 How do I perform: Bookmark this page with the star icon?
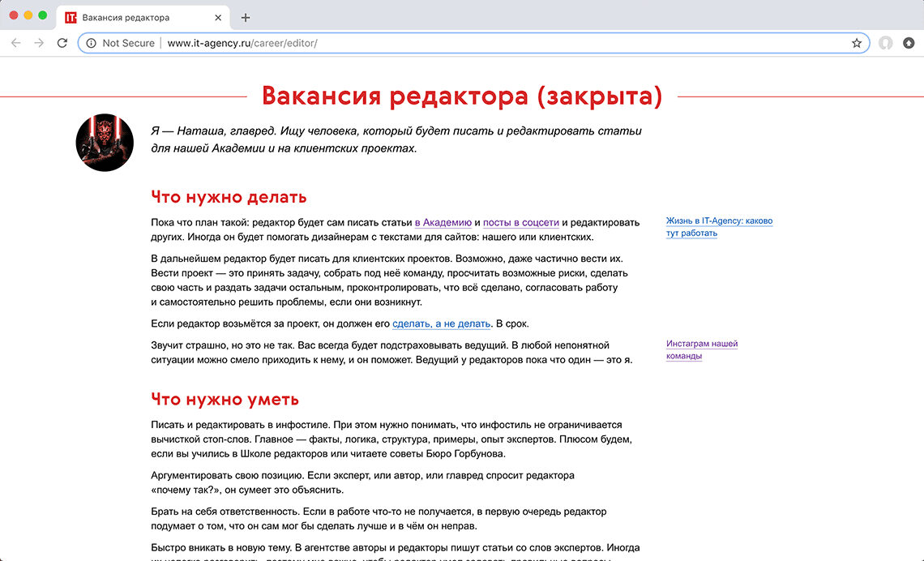[856, 43]
